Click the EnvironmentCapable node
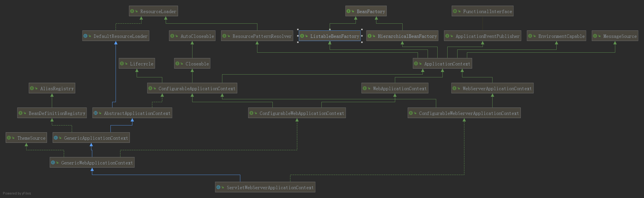 (x=556, y=36)
